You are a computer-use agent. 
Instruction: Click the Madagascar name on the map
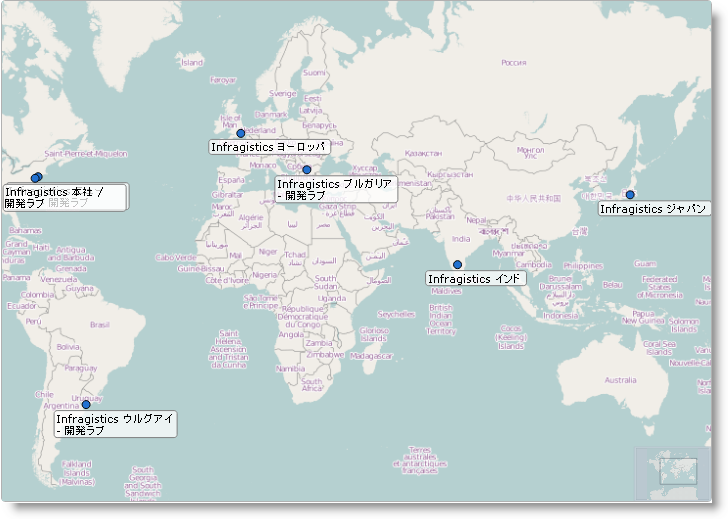point(371,355)
